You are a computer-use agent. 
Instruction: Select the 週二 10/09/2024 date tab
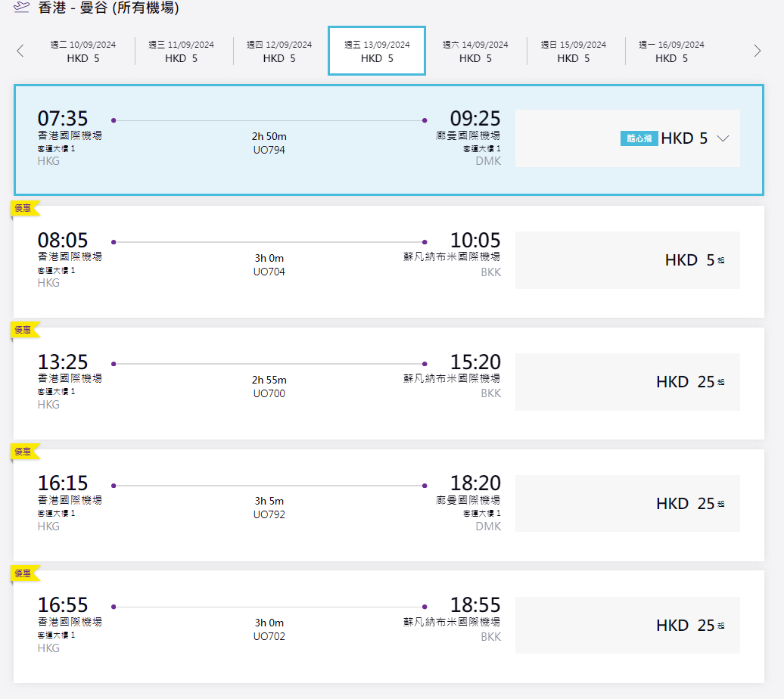83,51
